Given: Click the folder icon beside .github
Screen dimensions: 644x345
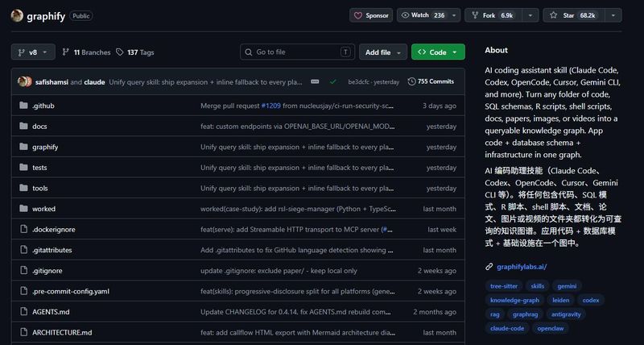Looking at the screenshot, I should (x=23, y=106).
